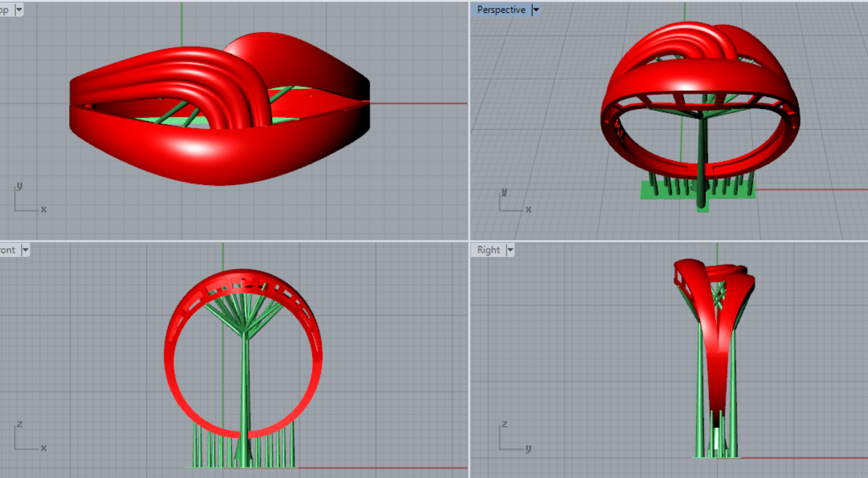
Task: Click the Top viewport title label
Action: tap(5, 10)
